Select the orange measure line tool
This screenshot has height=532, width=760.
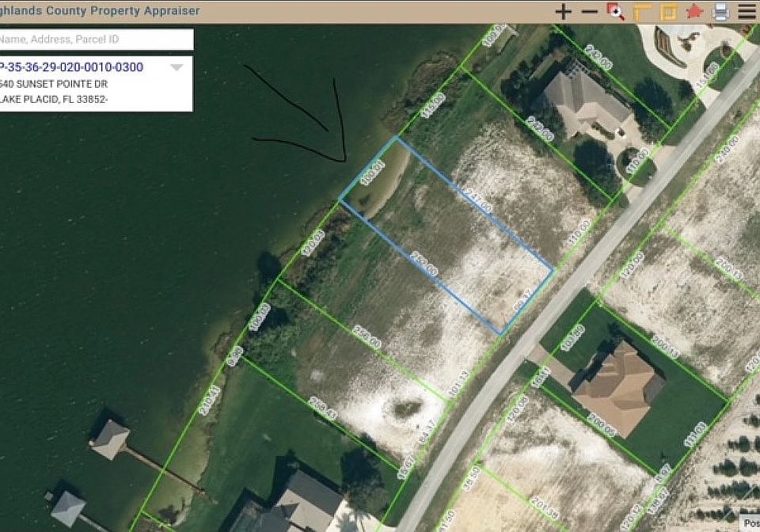pyautogui.click(x=642, y=12)
